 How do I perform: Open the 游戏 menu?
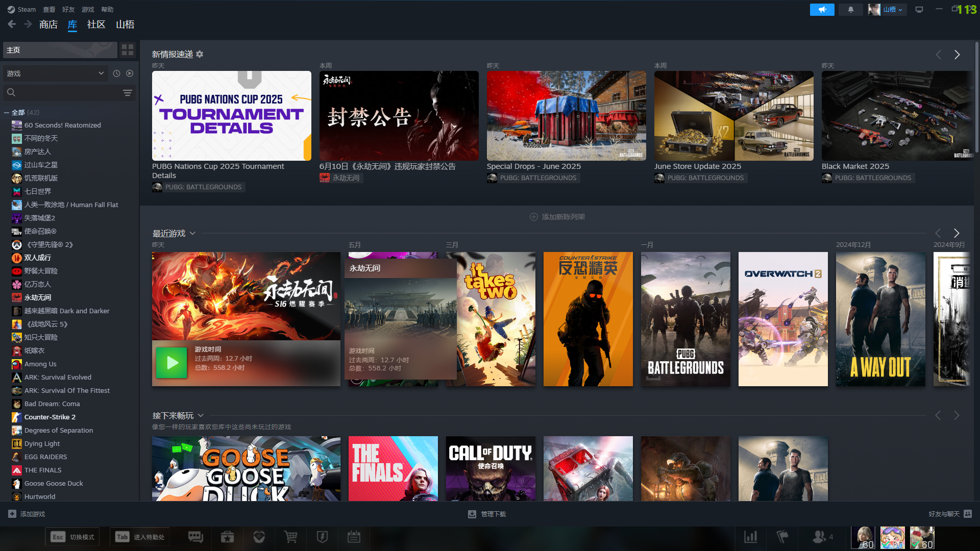click(x=88, y=9)
